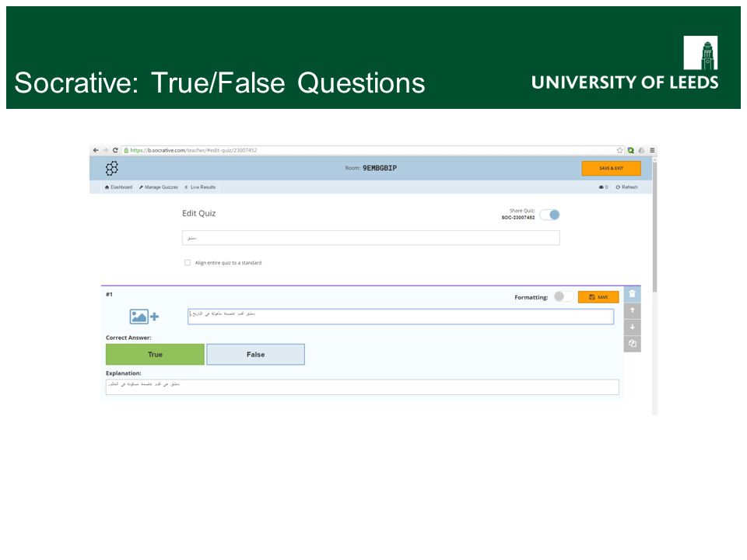Open the Live Results tab

[200, 187]
